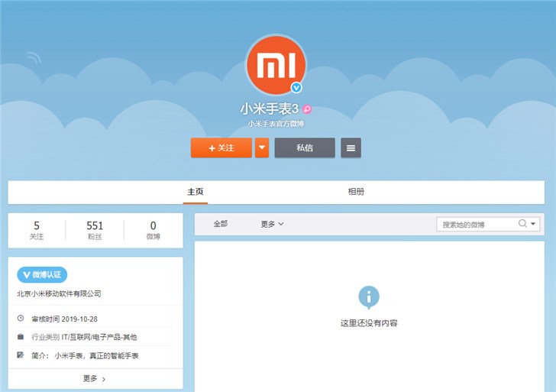View the 551 粉丝 followers list
556x392 pixels.
click(x=95, y=230)
